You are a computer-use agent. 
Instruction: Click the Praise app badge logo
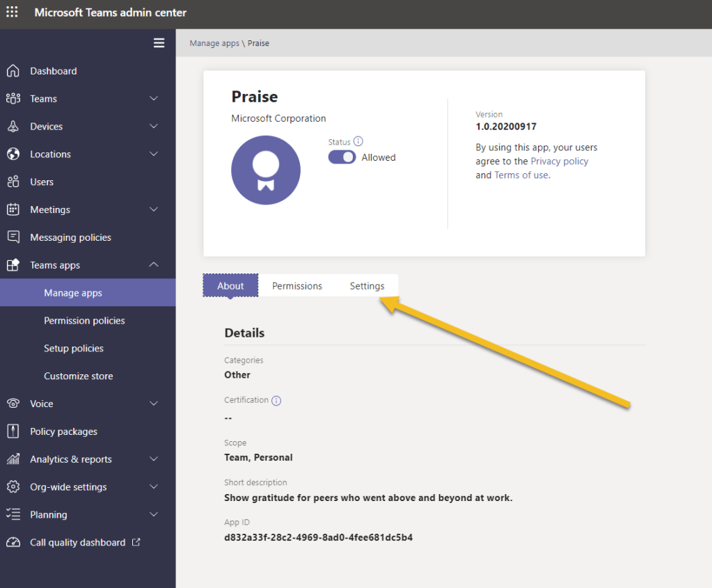coord(266,170)
